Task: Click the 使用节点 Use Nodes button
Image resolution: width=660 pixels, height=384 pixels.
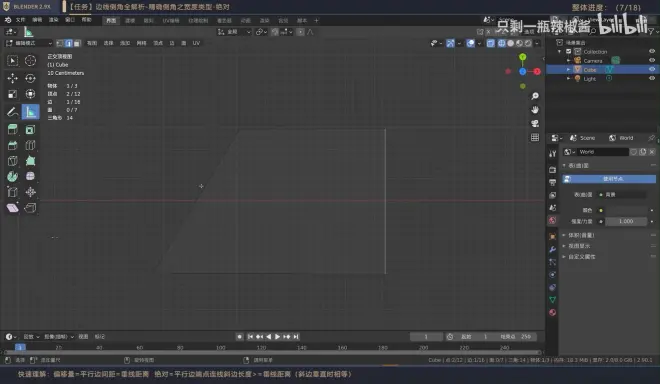Action: 609,179
